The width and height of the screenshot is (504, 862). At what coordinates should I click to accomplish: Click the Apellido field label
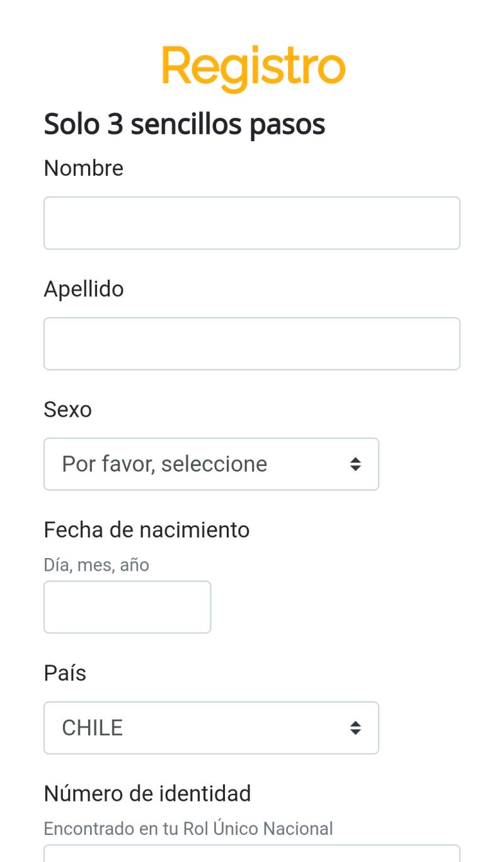point(84,289)
